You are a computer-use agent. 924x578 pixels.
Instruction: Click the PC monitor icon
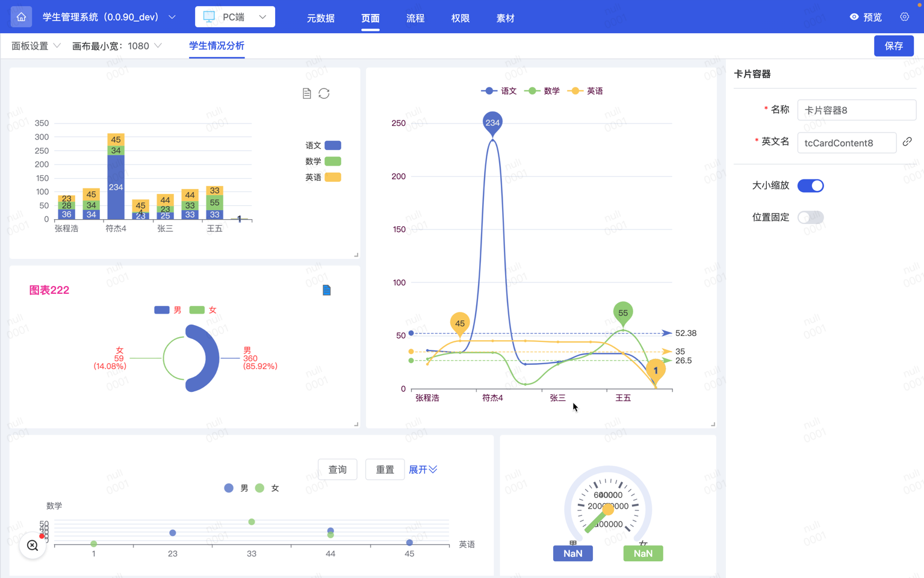(209, 17)
